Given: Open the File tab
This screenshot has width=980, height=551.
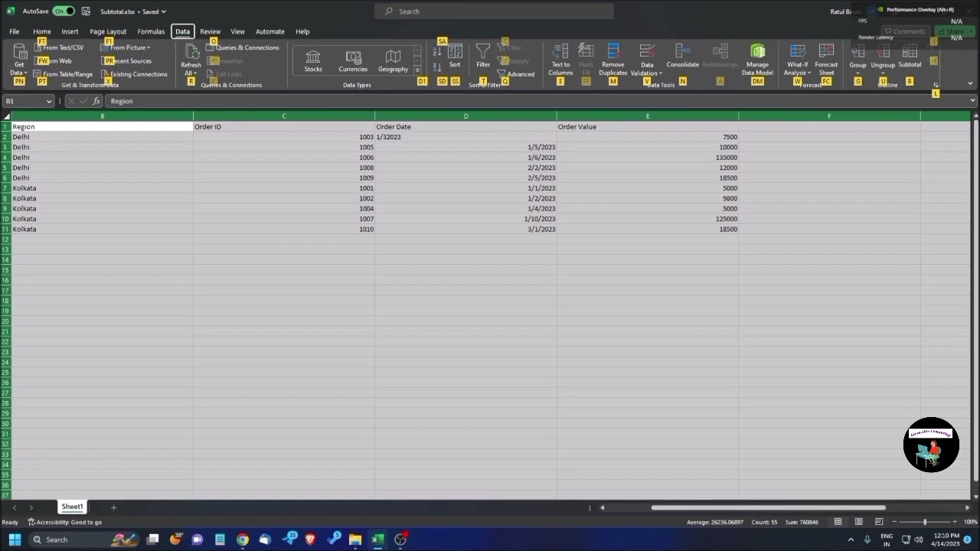Looking at the screenshot, I should click(14, 31).
